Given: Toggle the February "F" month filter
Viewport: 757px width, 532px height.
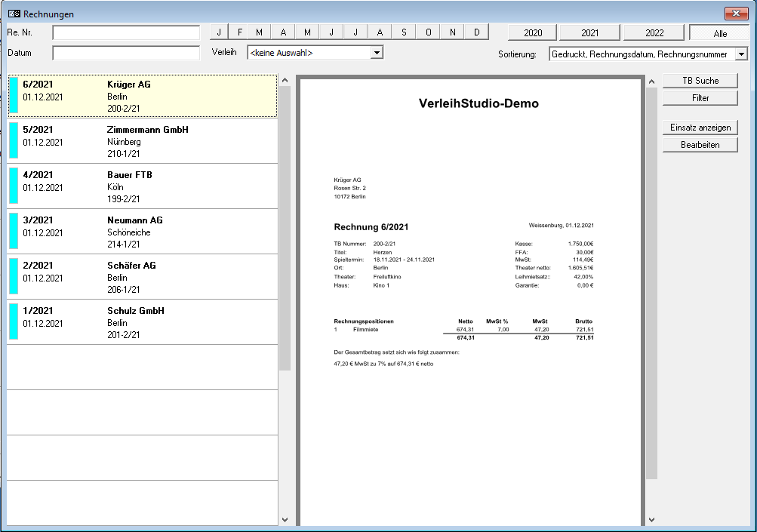Looking at the screenshot, I should [x=240, y=32].
